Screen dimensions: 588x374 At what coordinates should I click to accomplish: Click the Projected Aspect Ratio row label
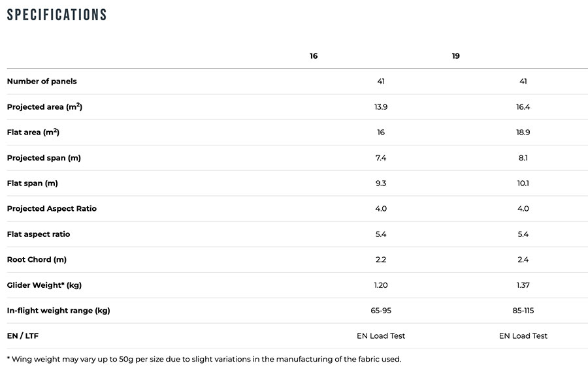[52, 209]
